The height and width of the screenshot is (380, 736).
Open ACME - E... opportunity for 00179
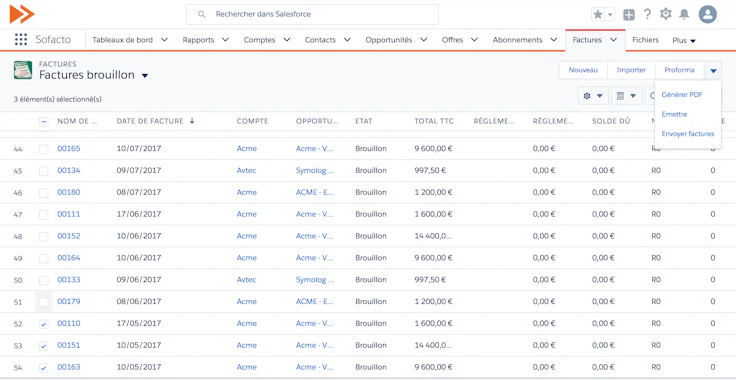click(314, 302)
